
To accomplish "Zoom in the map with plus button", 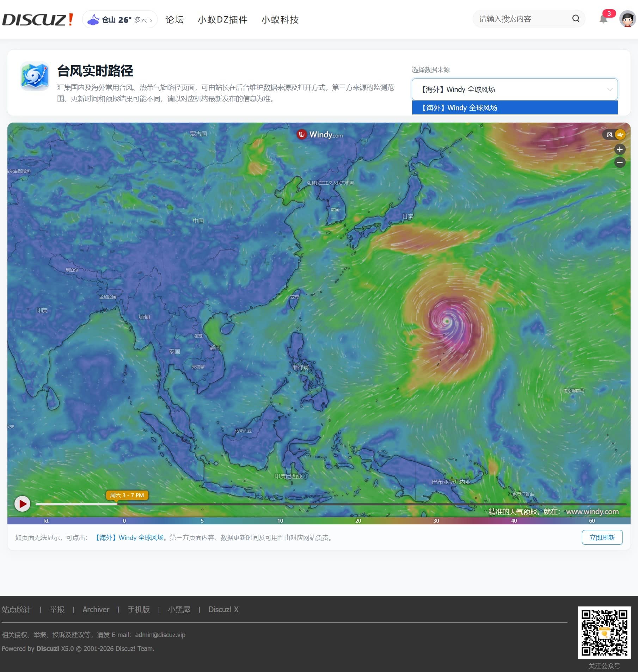I will (x=620, y=149).
